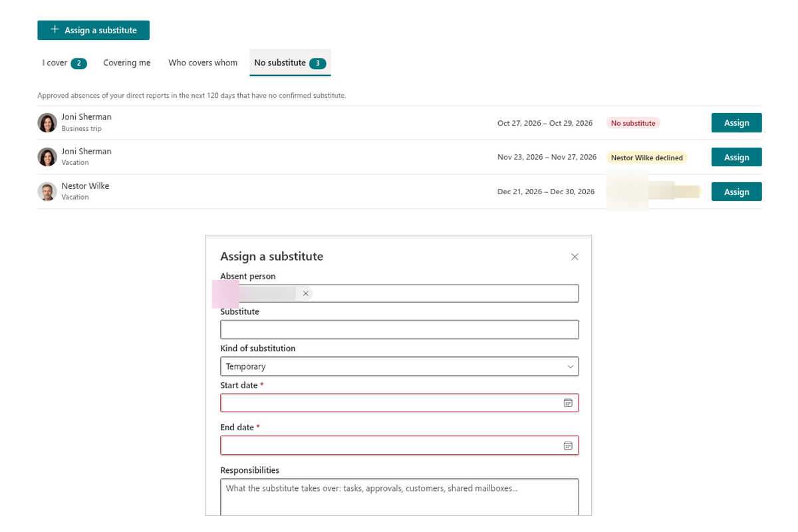The width and height of the screenshot is (798, 532).
Task: Select the No substitute tab
Action: 290,63
